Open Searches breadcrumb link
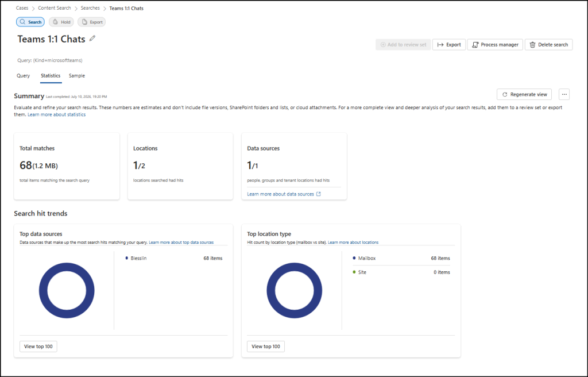Image resolution: width=588 pixels, height=377 pixels. coord(90,8)
